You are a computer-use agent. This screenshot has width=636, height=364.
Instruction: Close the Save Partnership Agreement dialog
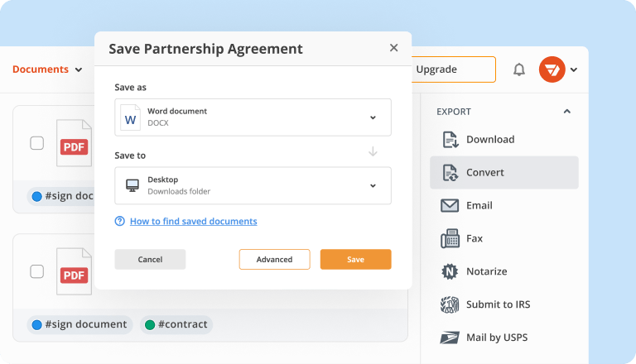[393, 48]
